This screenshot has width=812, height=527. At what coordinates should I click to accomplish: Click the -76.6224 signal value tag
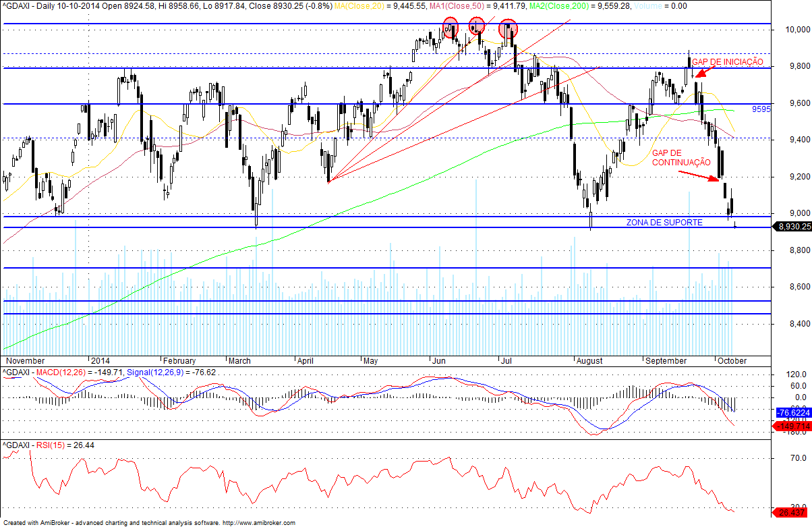(x=793, y=412)
